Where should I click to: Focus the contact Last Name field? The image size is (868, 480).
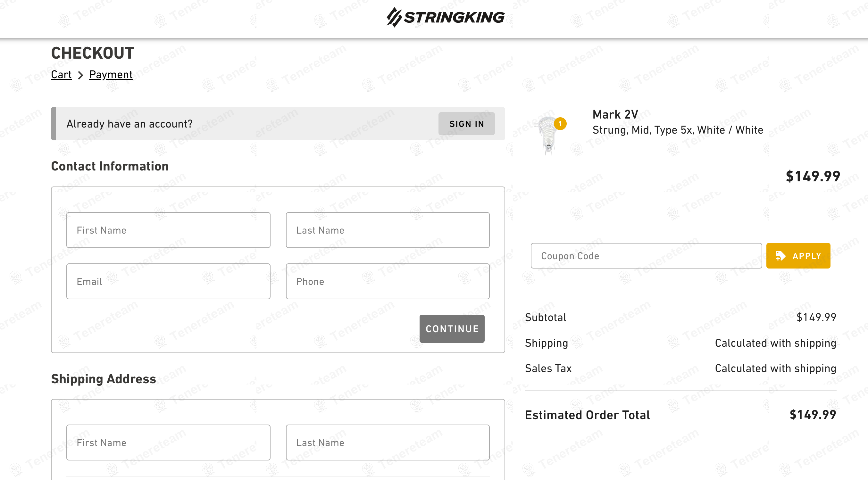click(388, 230)
